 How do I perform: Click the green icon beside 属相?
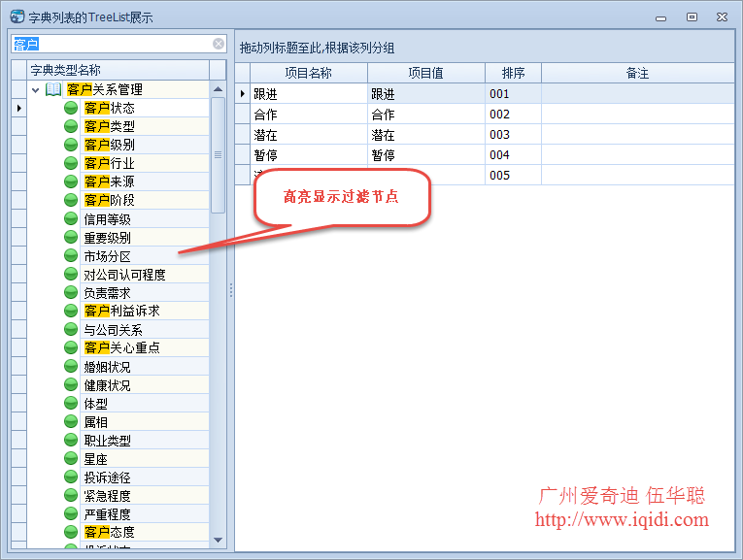[71, 422]
